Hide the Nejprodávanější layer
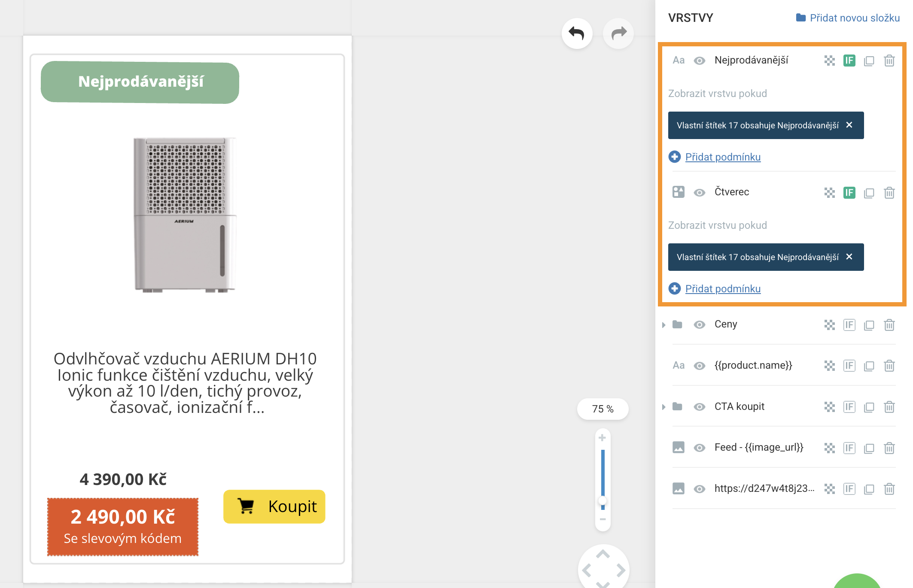This screenshot has width=913, height=588. (699, 61)
